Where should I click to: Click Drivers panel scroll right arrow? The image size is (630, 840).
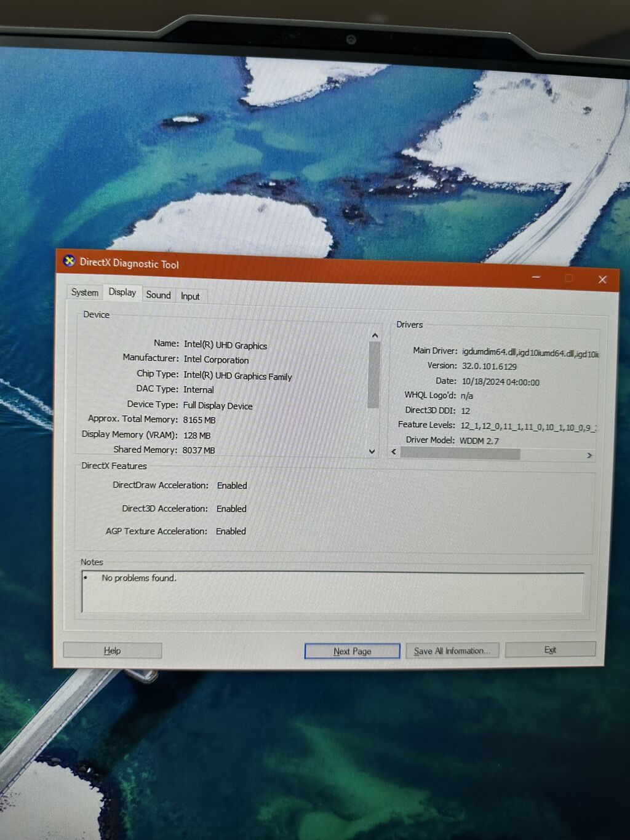tap(589, 455)
